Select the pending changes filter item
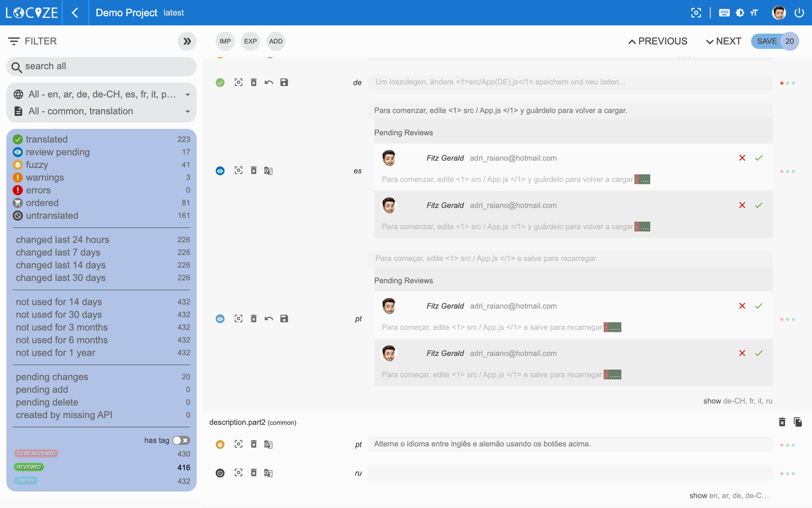The width and height of the screenshot is (812, 508). click(x=52, y=377)
